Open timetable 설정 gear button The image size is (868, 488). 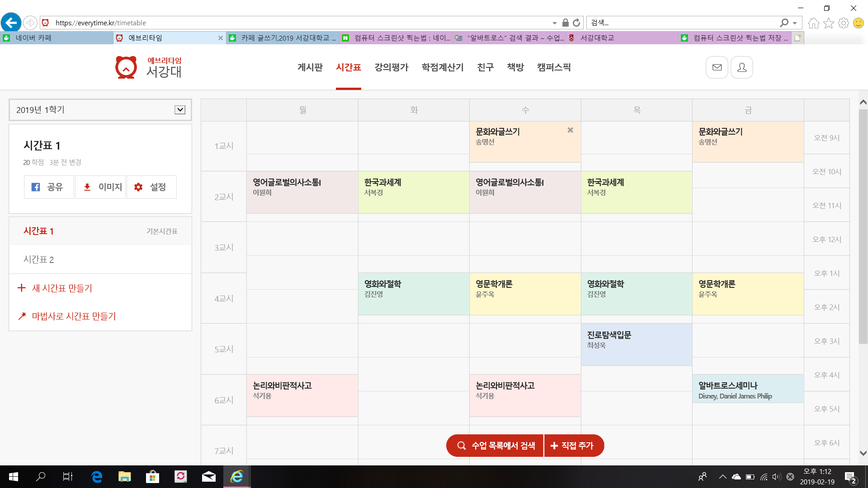(151, 187)
